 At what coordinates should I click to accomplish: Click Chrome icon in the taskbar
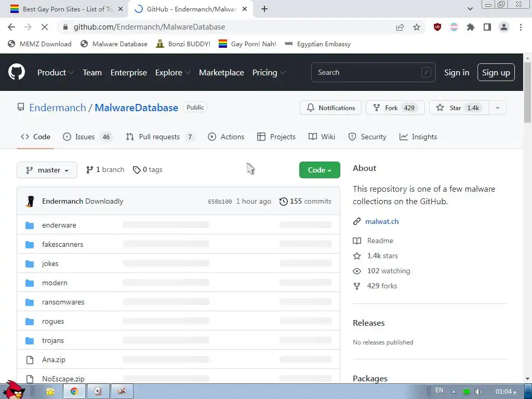tap(74, 392)
